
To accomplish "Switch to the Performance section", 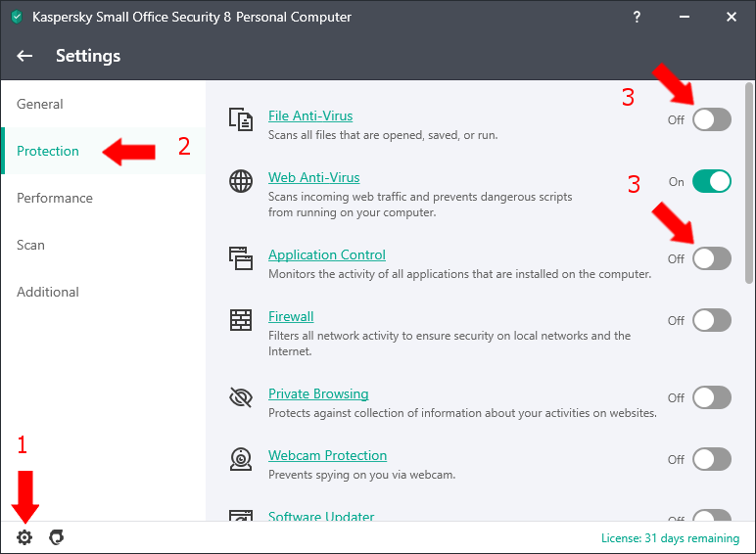I will [x=103, y=198].
